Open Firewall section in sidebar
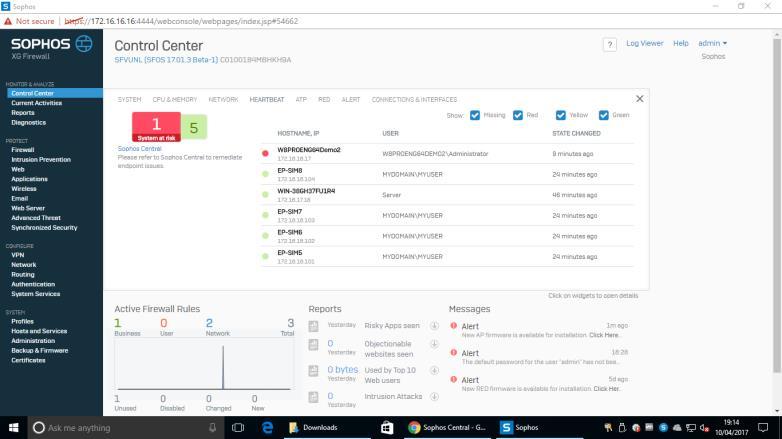The height and width of the screenshot is (439, 782). 22,150
